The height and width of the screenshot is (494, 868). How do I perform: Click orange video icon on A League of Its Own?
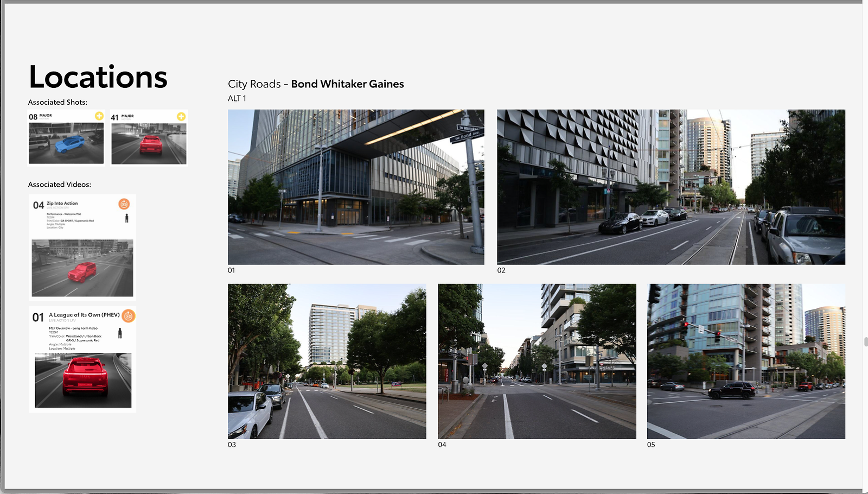128,316
